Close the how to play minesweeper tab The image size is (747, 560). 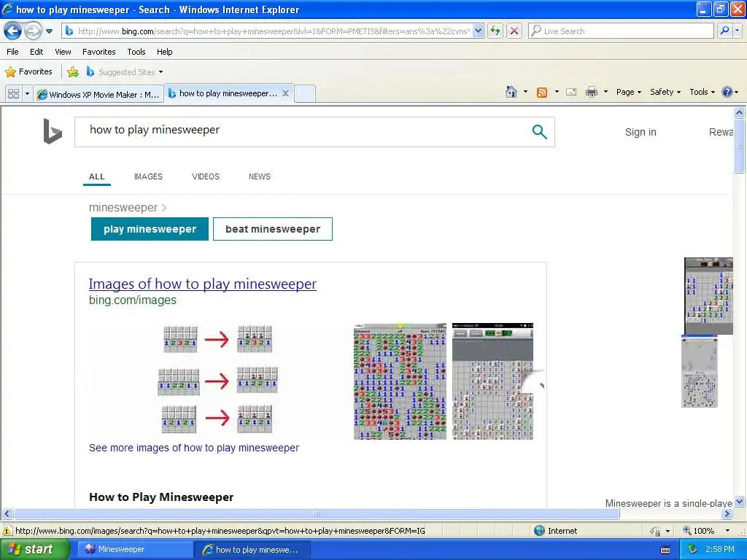pos(285,93)
